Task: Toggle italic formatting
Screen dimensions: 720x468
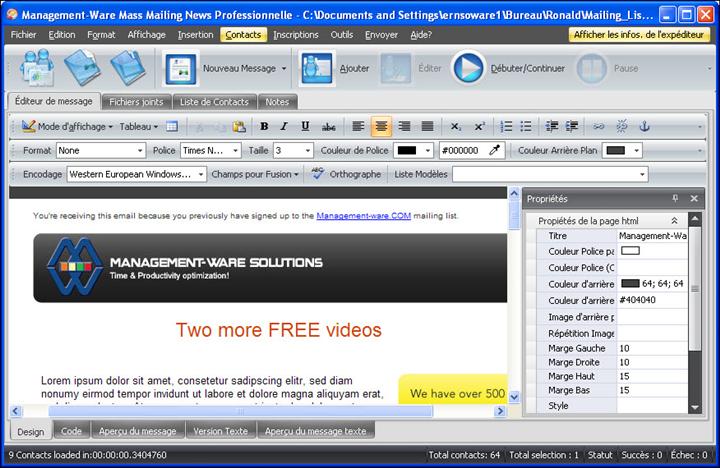Action: point(284,126)
